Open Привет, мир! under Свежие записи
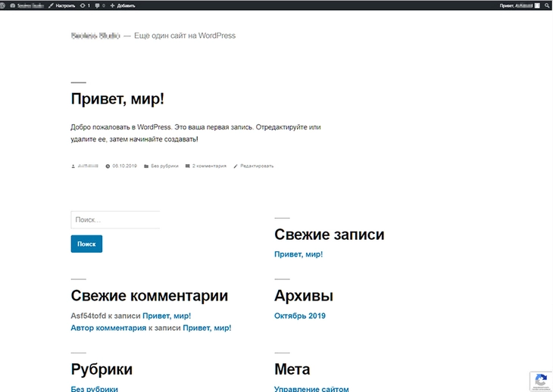This screenshot has width=553, height=392. pos(298,254)
